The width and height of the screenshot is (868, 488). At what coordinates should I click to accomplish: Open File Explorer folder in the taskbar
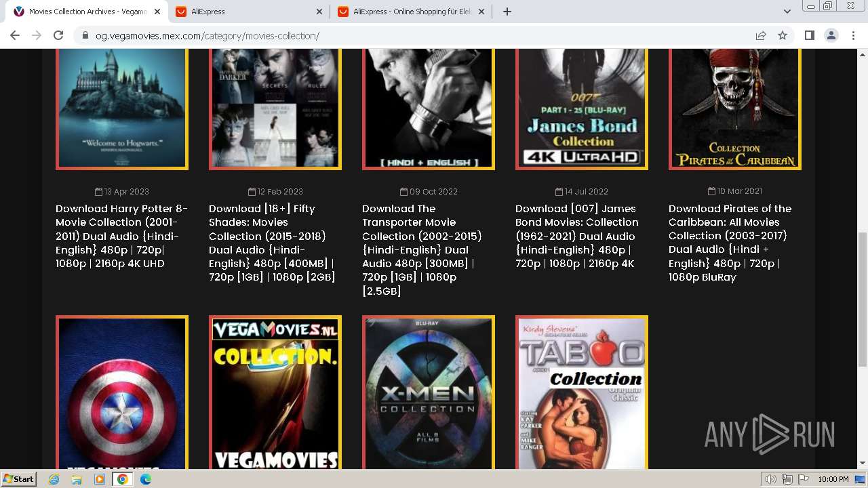click(77, 479)
